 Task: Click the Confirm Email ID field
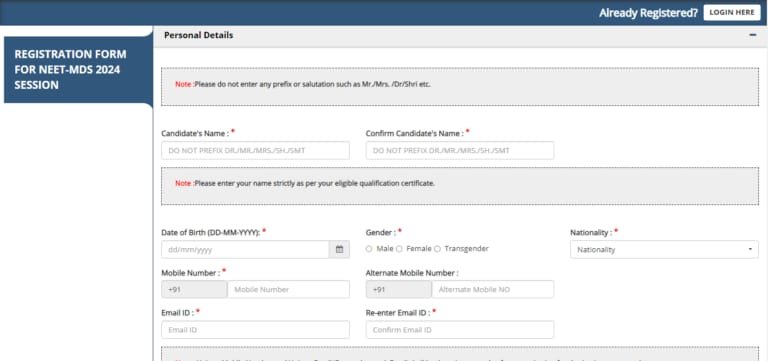click(x=460, y=330)
